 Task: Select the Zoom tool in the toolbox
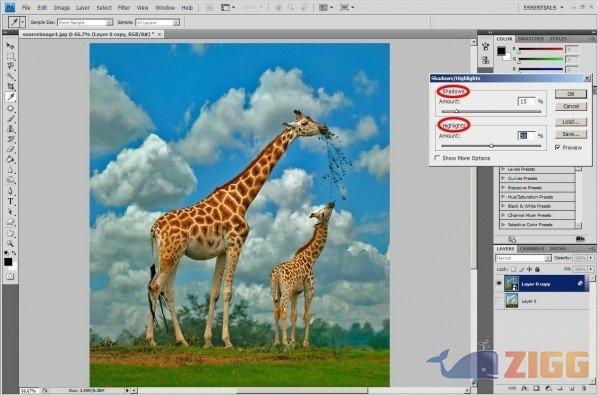(x=10, y=243)
